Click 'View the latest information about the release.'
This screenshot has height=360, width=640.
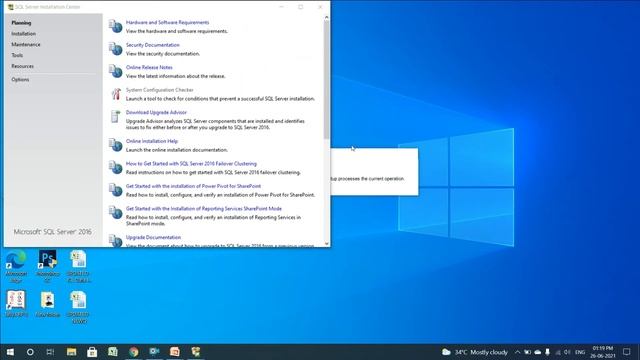176,76
